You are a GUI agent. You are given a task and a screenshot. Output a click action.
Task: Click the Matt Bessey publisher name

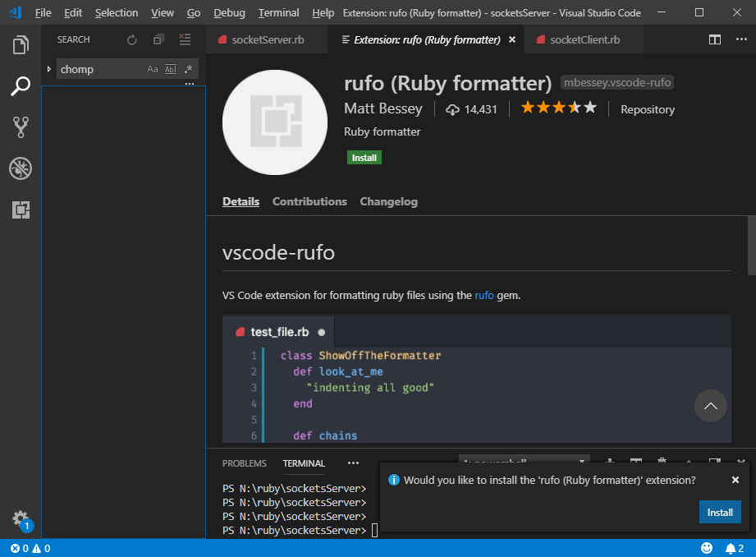383,108
